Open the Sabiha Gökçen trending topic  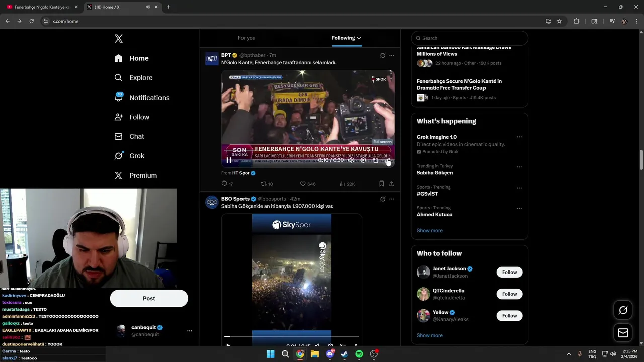tap(435, 173)
